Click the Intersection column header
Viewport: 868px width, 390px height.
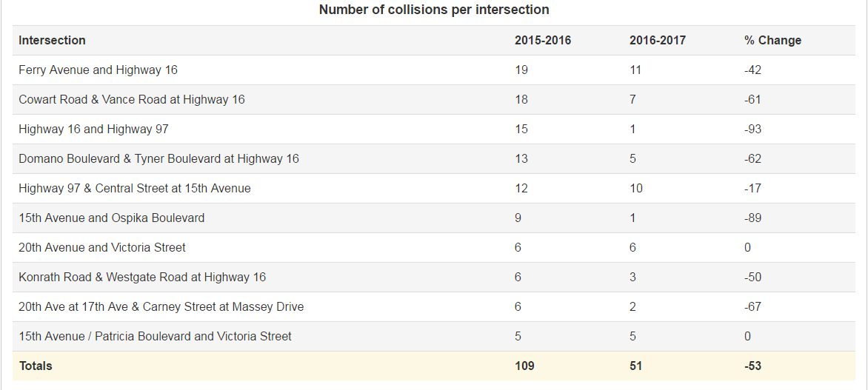pyautogui.click(x=52, y=41)
